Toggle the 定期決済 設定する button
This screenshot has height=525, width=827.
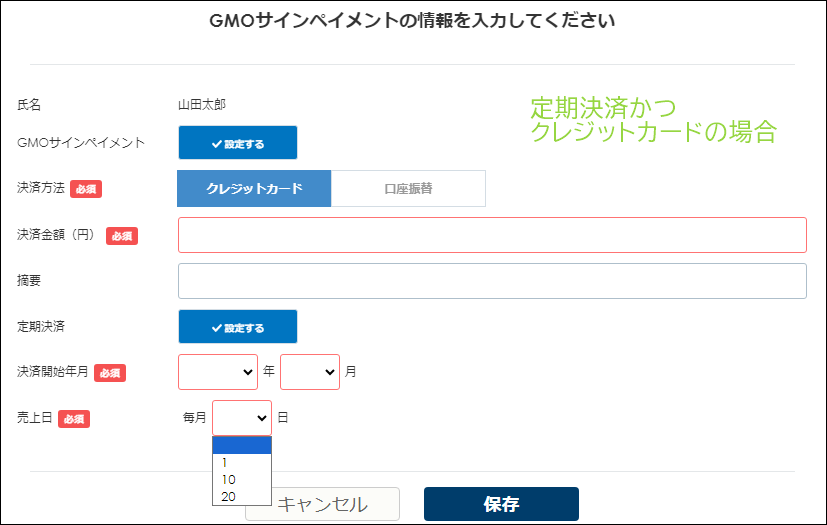point(238,327)
